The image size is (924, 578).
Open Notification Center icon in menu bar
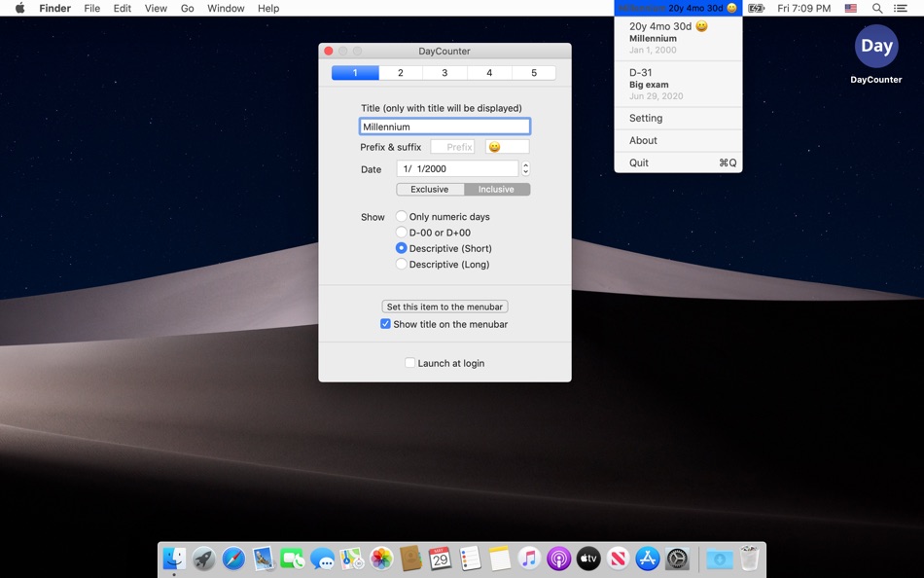pyautogui.click(x=901, y=8)
